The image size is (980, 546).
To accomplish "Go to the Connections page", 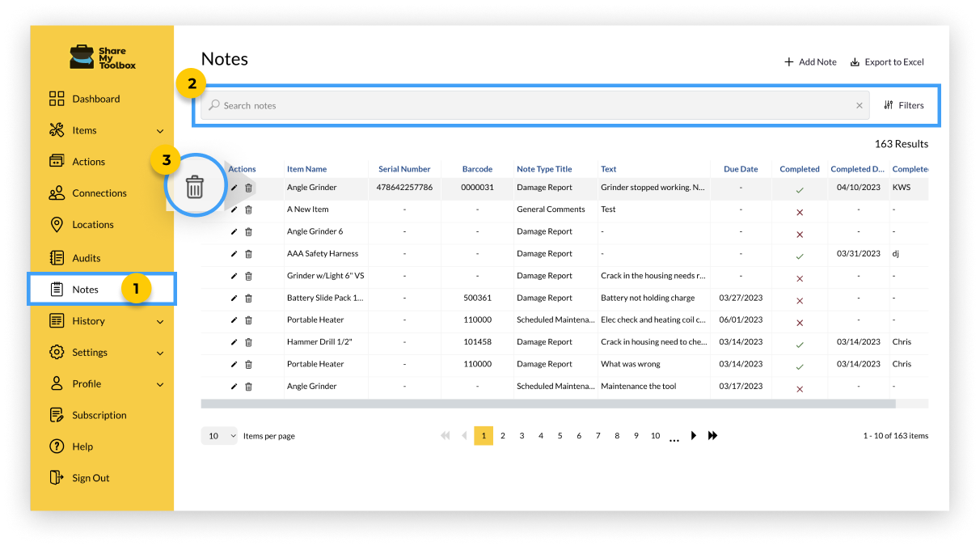I will 99,193.
